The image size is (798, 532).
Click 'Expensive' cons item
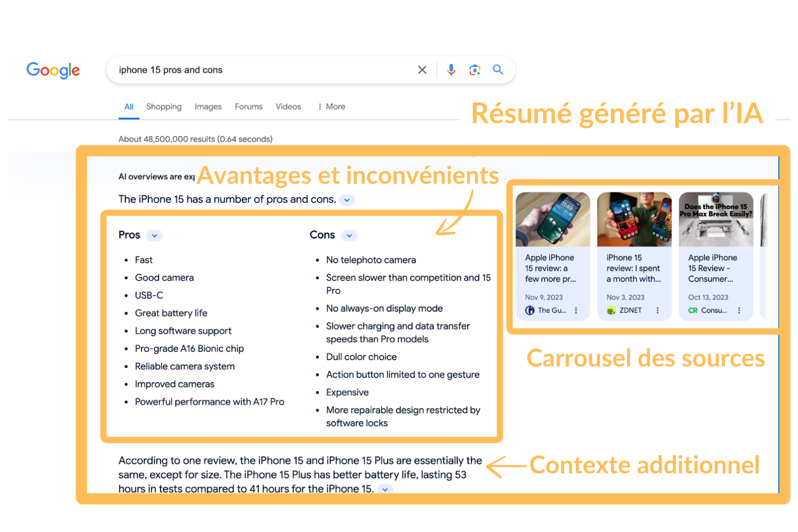coord(347,392)
